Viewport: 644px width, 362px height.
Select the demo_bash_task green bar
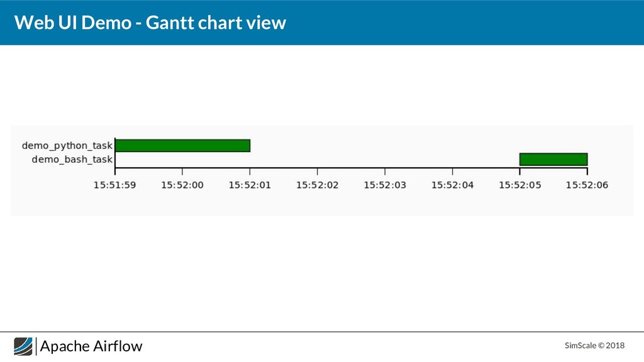(x=553, y=159)
